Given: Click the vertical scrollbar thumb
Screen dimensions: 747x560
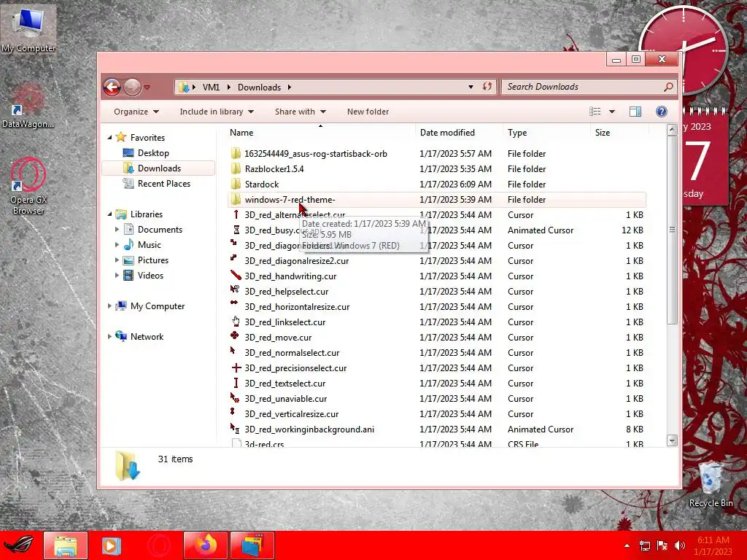Looking at the screenshot, I should tap(672, 230).
